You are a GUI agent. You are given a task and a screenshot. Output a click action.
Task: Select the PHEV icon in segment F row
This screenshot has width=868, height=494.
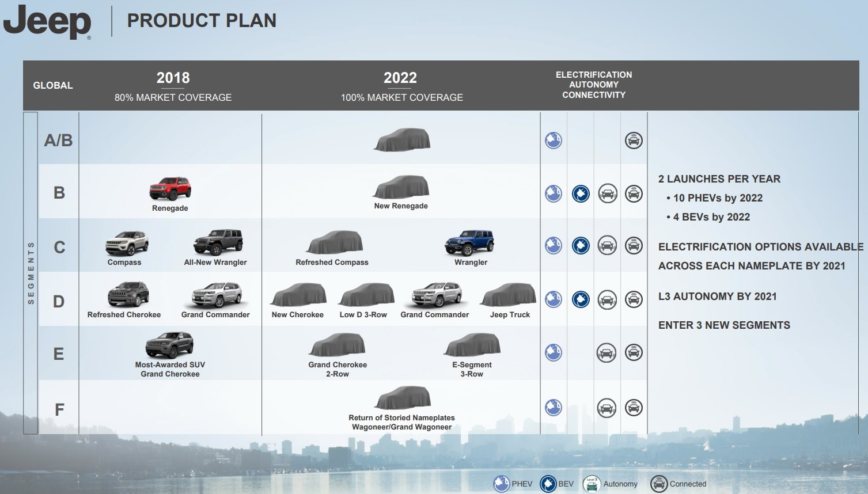[x=554, y=408]
